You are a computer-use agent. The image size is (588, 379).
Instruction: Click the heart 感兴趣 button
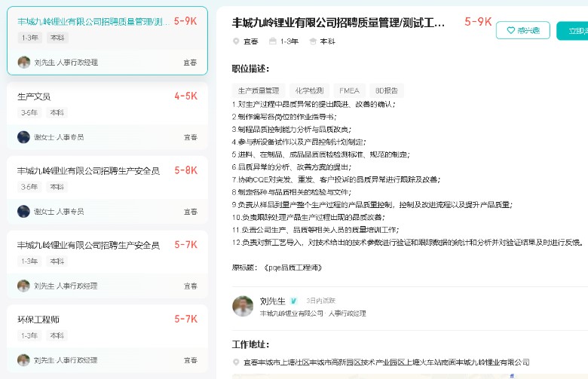click(522, 30)
